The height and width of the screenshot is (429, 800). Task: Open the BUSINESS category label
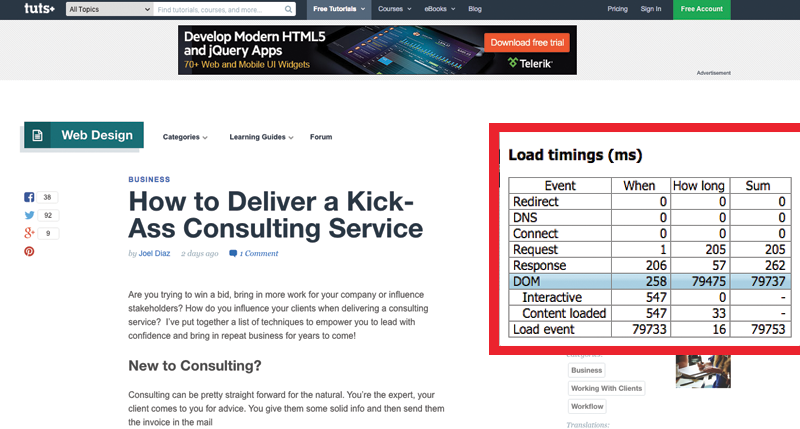[149, 180]
